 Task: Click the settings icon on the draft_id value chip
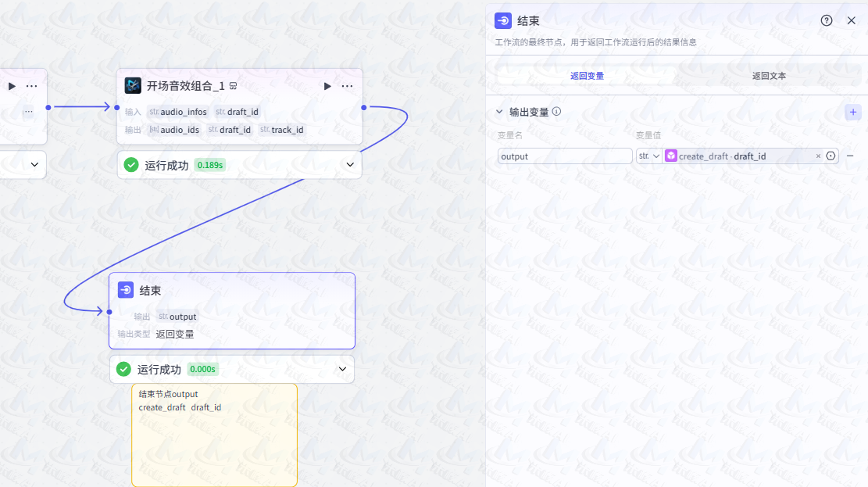click(830, 156)
